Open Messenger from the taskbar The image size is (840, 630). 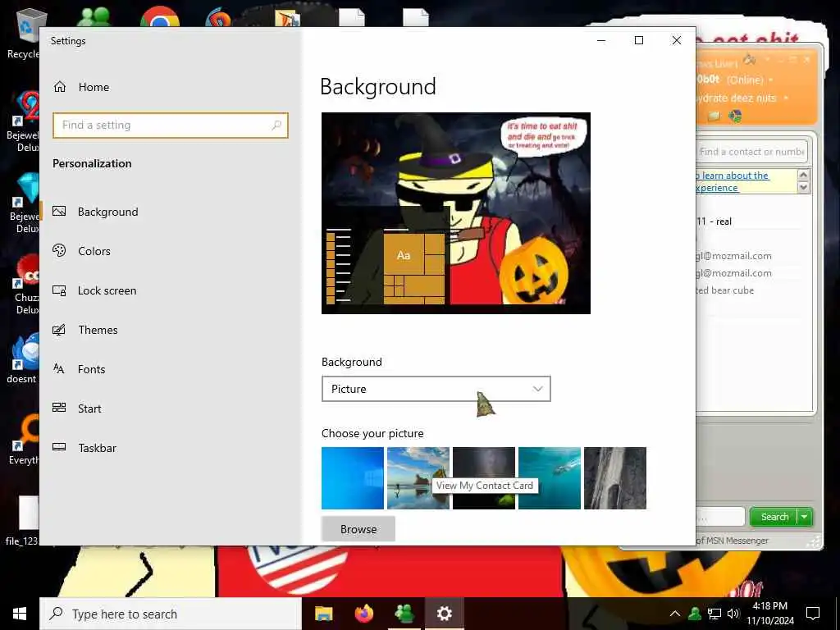[x=404, y=614]
